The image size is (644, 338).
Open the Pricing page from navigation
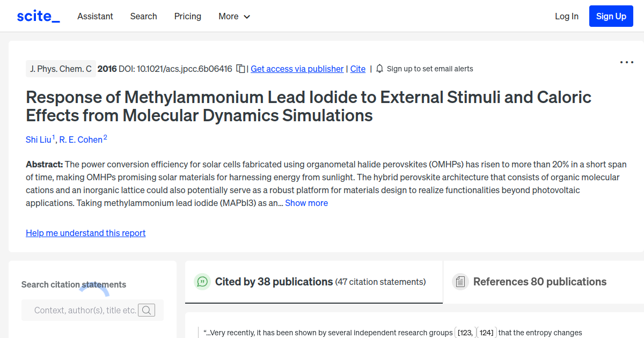click(x=187, y=16)
